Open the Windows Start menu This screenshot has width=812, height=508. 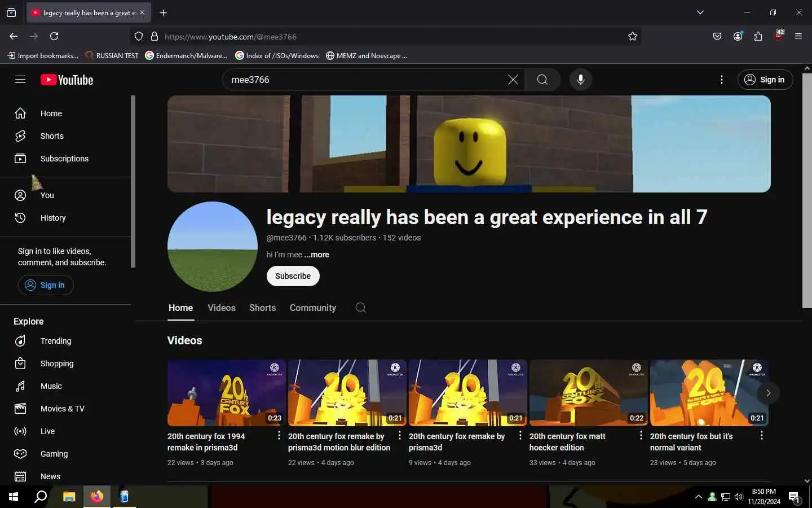pos(14,497)
